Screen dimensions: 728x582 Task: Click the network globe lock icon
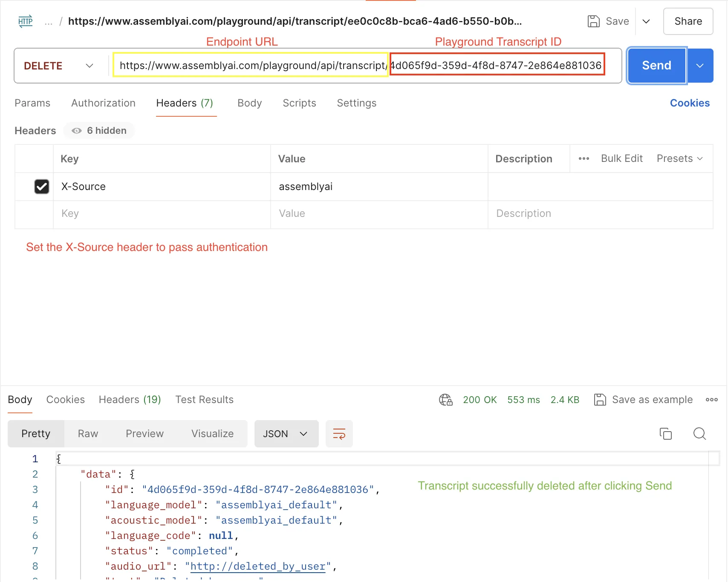click(445, 400)
